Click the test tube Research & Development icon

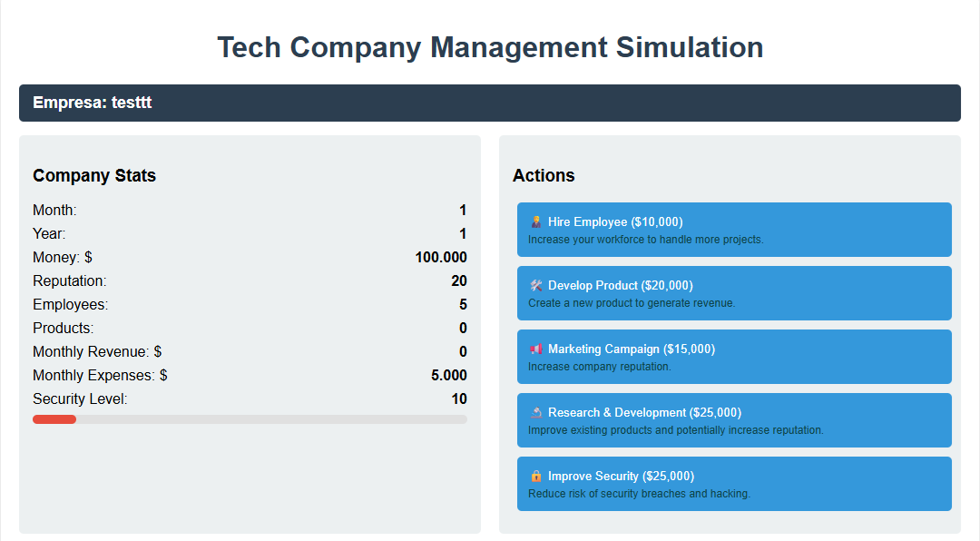[534, 411]
